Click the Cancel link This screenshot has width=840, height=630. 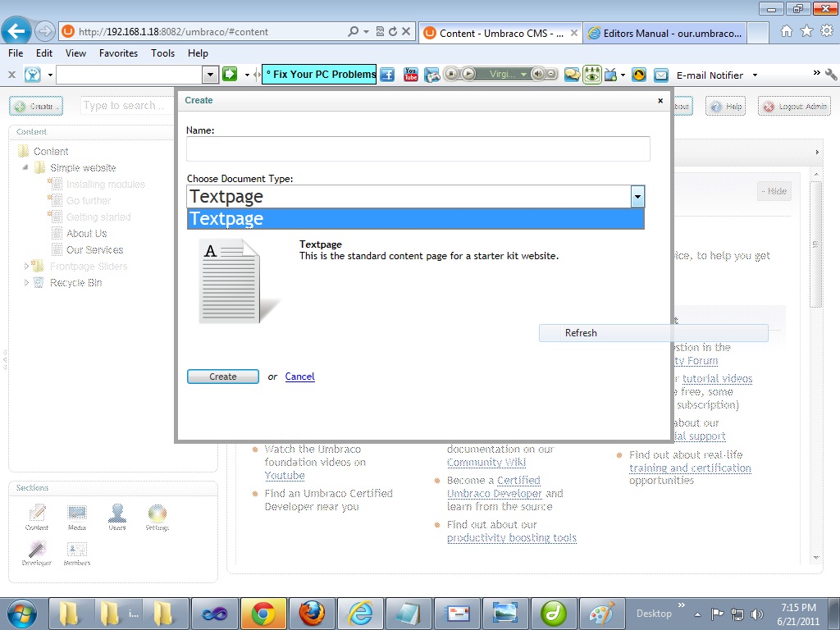pos(299,377)
